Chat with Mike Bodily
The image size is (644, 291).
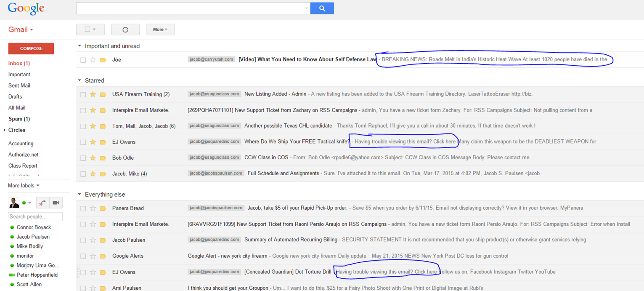click(30, 246)
